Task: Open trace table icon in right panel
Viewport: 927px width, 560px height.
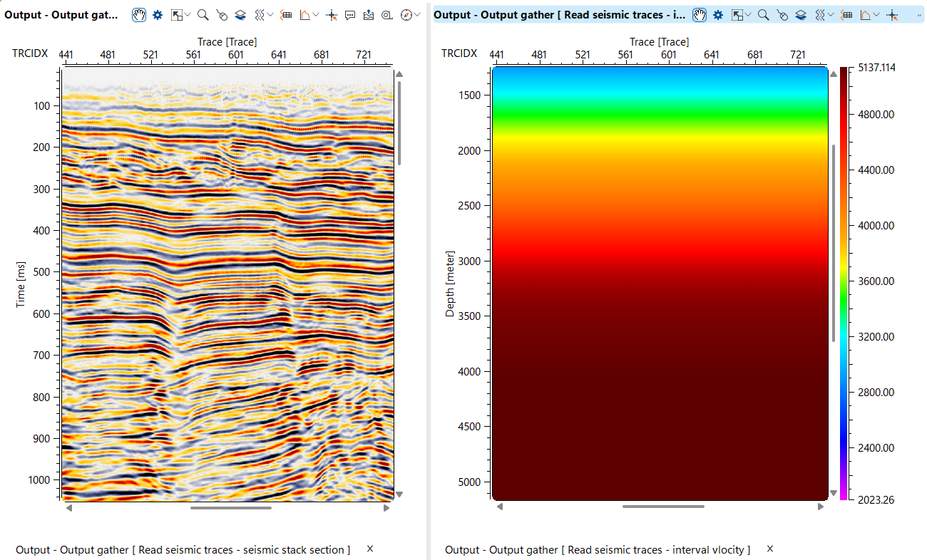Action: click(x=846, y=14)
